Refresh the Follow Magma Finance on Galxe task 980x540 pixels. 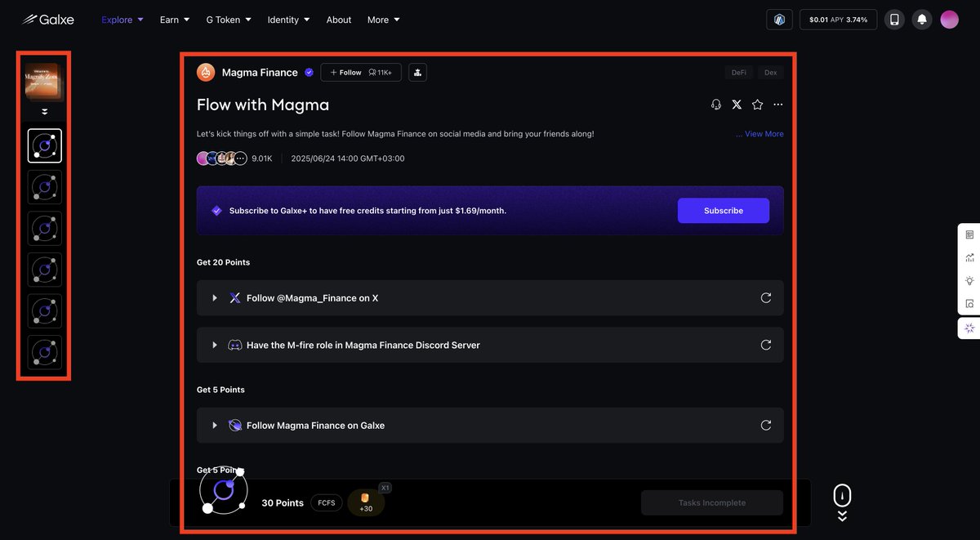(x=766, y=426)
